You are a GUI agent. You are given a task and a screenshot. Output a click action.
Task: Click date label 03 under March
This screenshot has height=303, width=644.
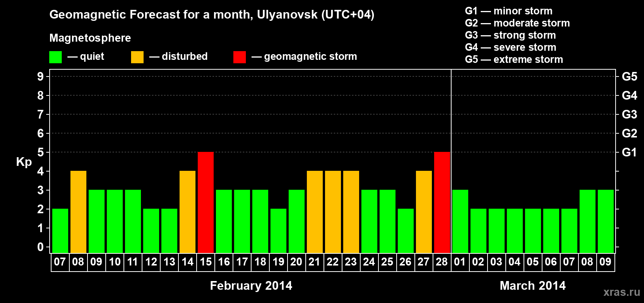tap(496, 262)
